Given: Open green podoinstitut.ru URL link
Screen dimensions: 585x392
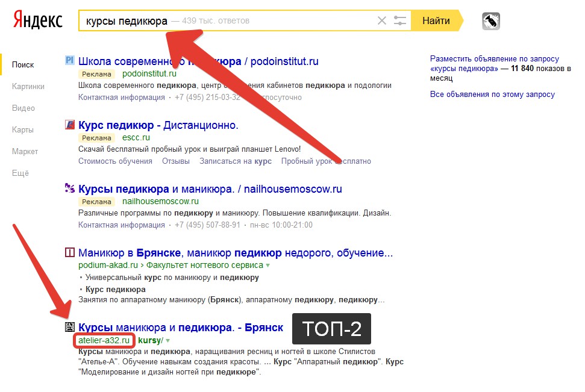Looking at the screenshot, I should pos(149,73).
